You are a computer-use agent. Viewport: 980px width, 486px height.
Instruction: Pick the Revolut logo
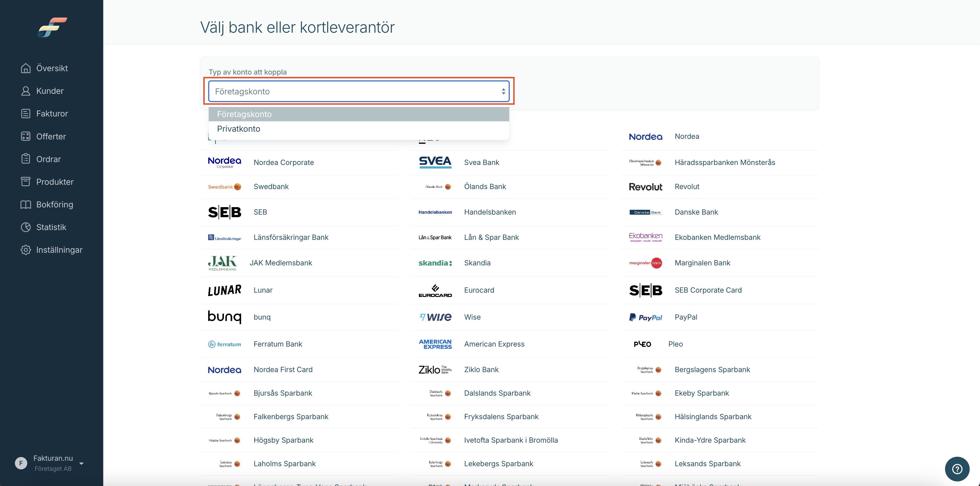pos(646,187)
